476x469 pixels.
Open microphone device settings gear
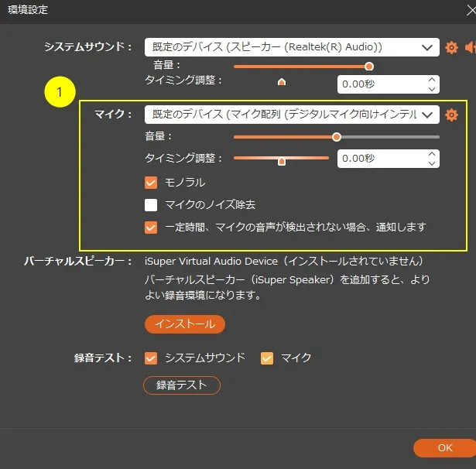coord(451,115)
